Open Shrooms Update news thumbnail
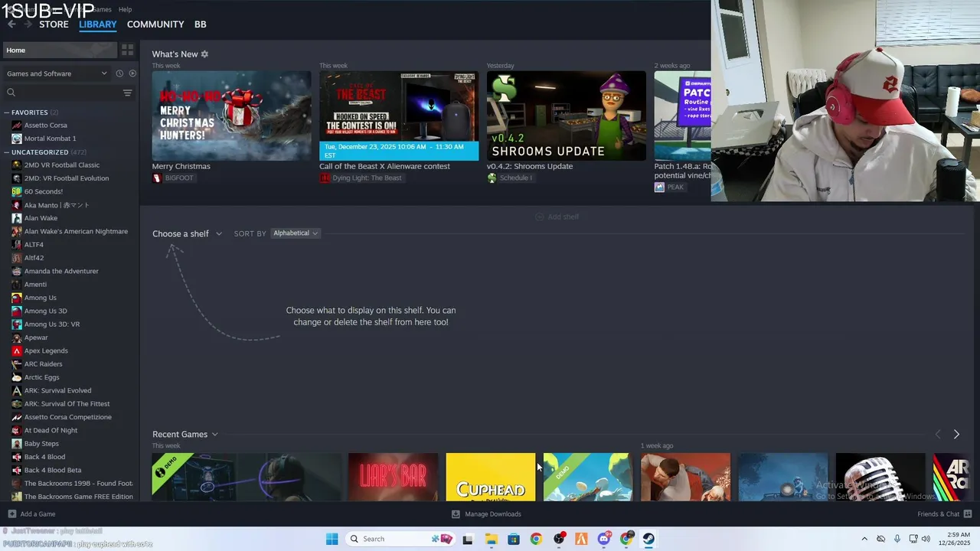Screen dimensions: 980x551 [x=566, y=116]
